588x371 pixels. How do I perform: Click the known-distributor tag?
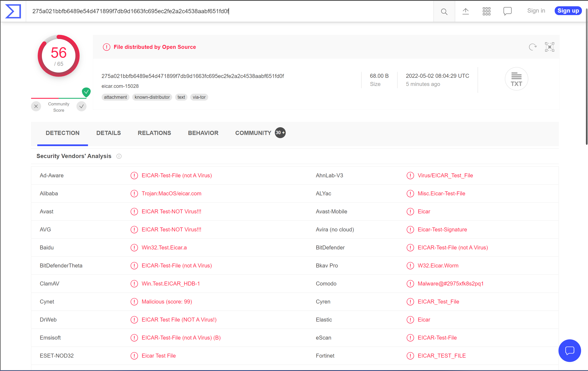point(152,97)
